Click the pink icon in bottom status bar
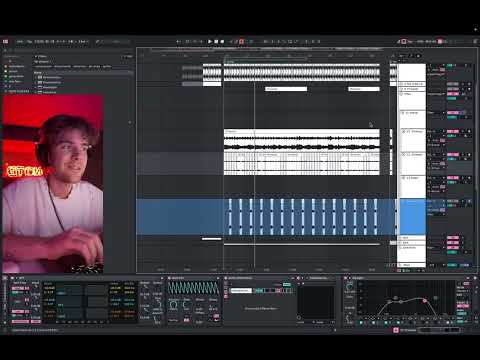480x360 pixels. tap(396, 330)
